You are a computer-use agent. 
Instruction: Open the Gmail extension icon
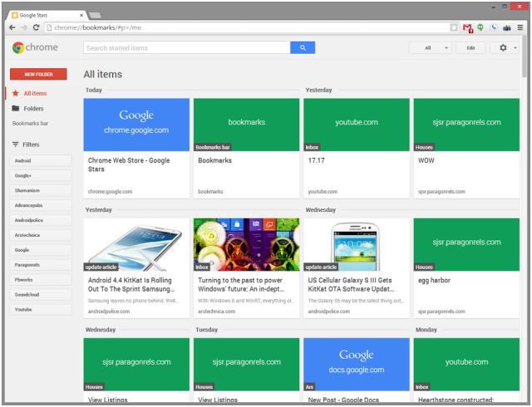[468, 28]
